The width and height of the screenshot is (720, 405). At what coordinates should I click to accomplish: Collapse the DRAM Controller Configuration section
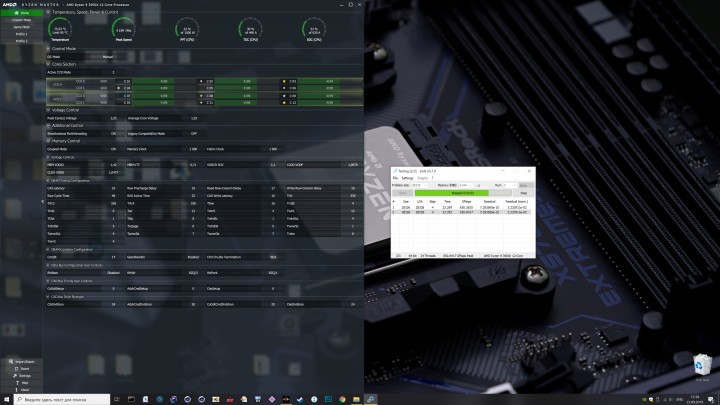48,249
